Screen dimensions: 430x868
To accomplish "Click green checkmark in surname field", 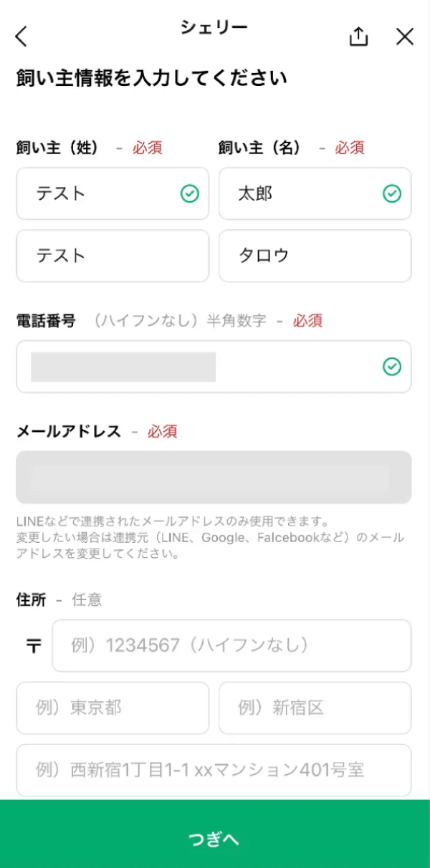I will coord(189,193).
